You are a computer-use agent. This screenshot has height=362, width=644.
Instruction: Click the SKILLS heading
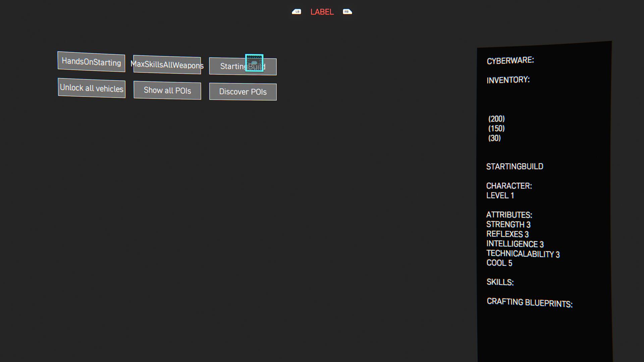(500, 282)
